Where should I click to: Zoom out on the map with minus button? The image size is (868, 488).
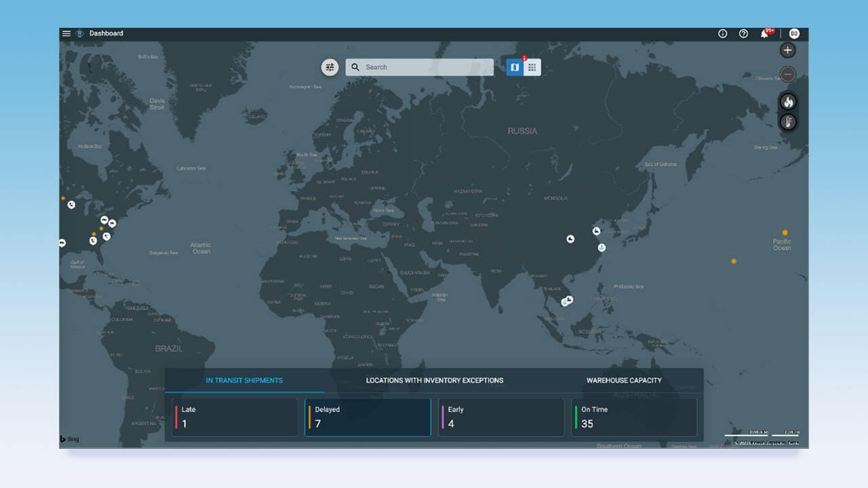tap(787, 75)
